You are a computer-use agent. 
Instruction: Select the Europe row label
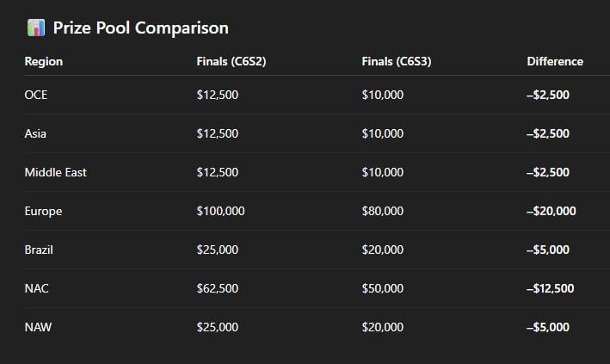pos(43,211)
